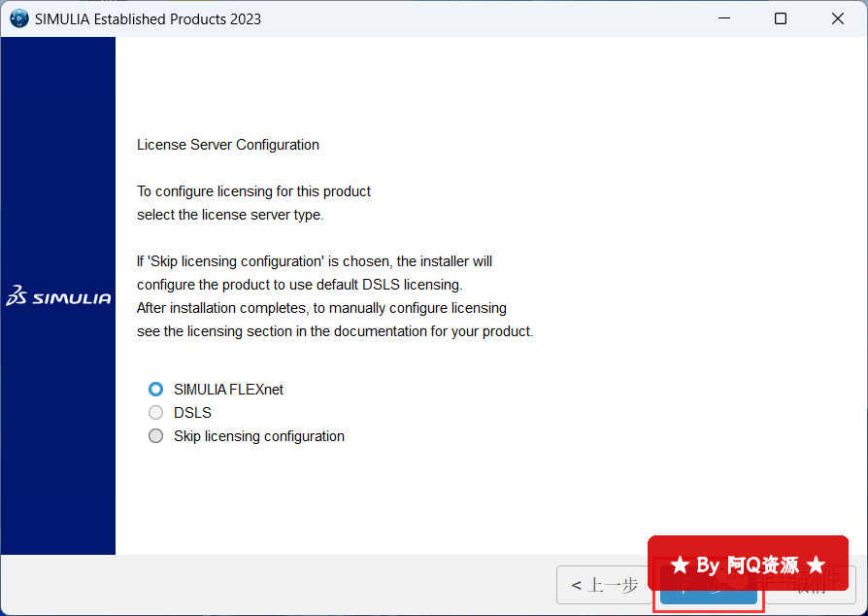The width and height of the screenshot is (868, 616).
Task: Minimize the installer window
Action: (x=721, y=18)
